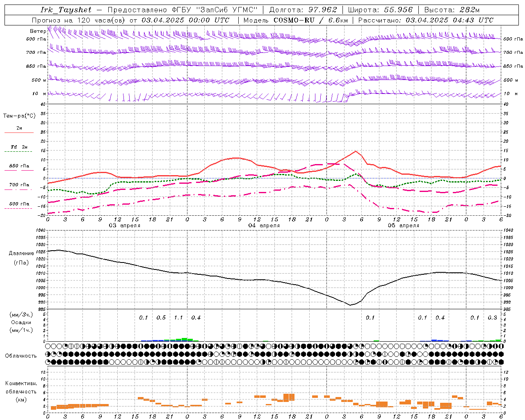525x420 pixels.
Task: Click the date label 03 апреля
Action: coord(124,226)
